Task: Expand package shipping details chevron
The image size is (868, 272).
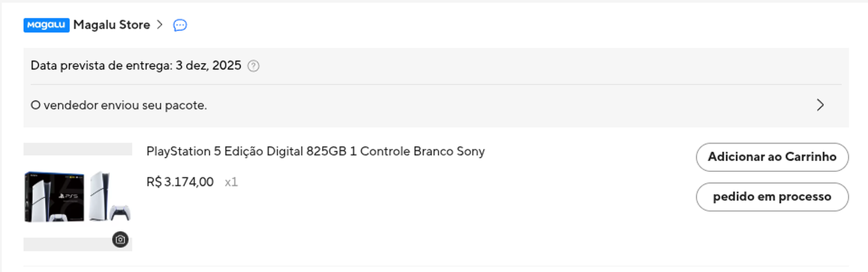Action: 820,105
